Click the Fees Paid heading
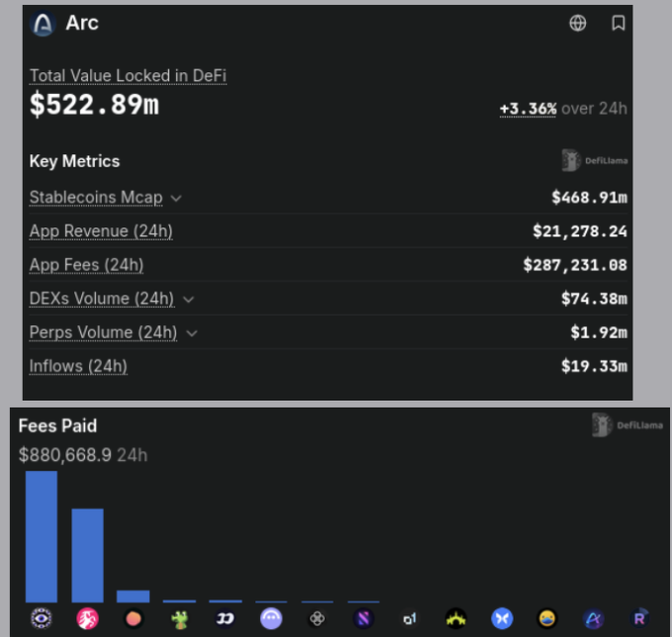 [58, 426]
